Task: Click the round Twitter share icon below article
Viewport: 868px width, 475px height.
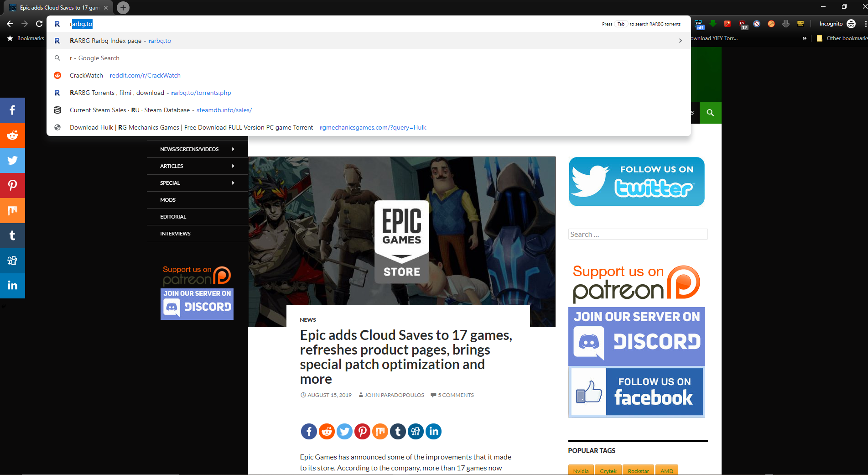Action: click(x=344, y=431)
